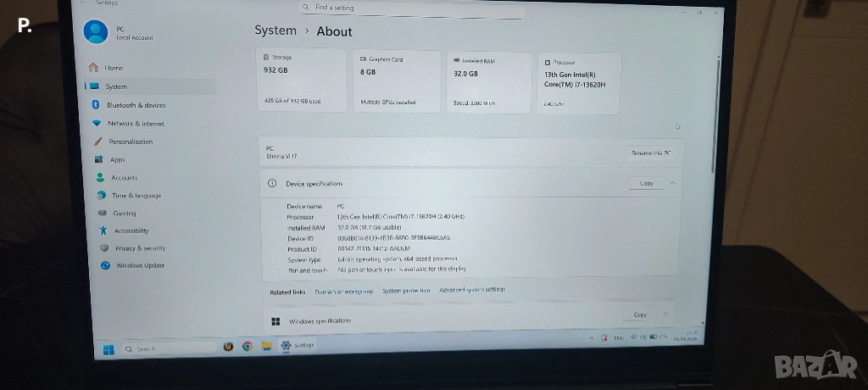Open Privacy & security settings
868x390 pixels.
click(140, 248)
